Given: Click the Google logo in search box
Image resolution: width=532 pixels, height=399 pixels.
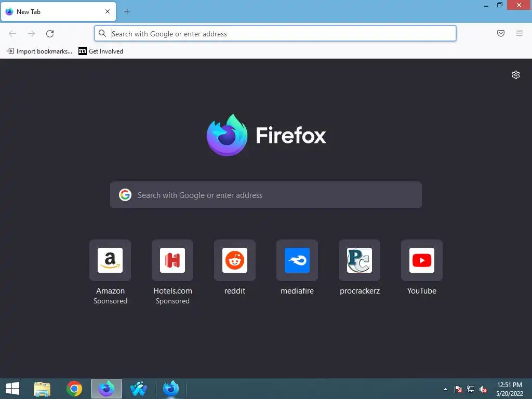Looking at the screenshot, I should [x=125, y=195].
